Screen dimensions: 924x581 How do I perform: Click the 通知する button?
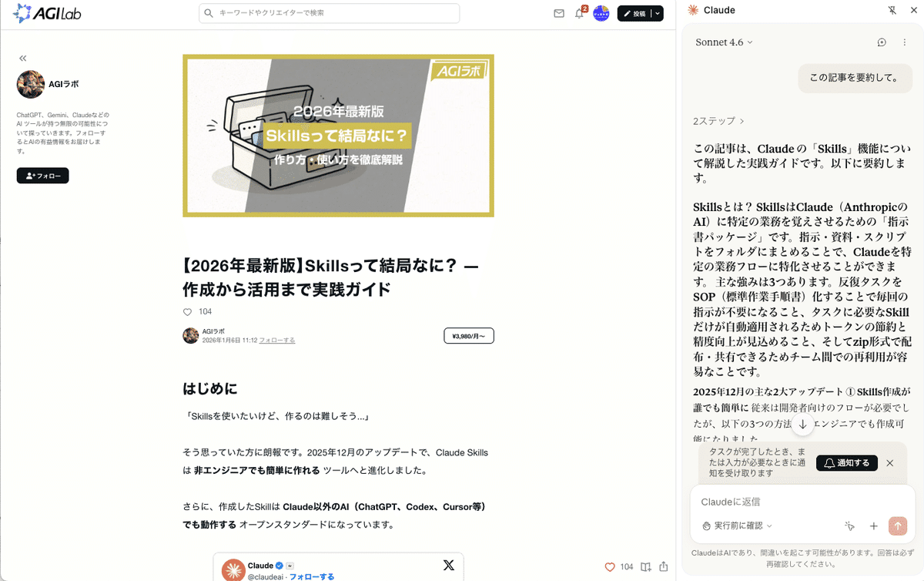[847, 463]
